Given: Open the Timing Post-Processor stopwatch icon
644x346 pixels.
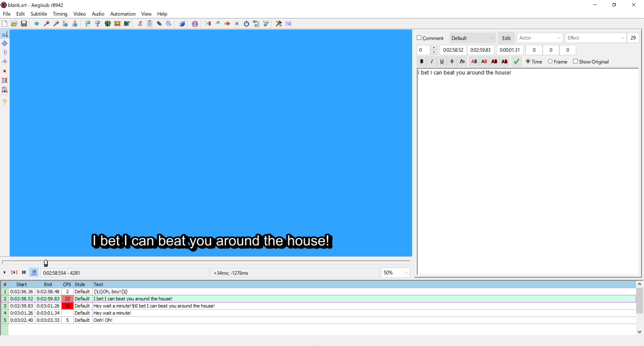Looking at the screenshot, I should tap(247, 24).
